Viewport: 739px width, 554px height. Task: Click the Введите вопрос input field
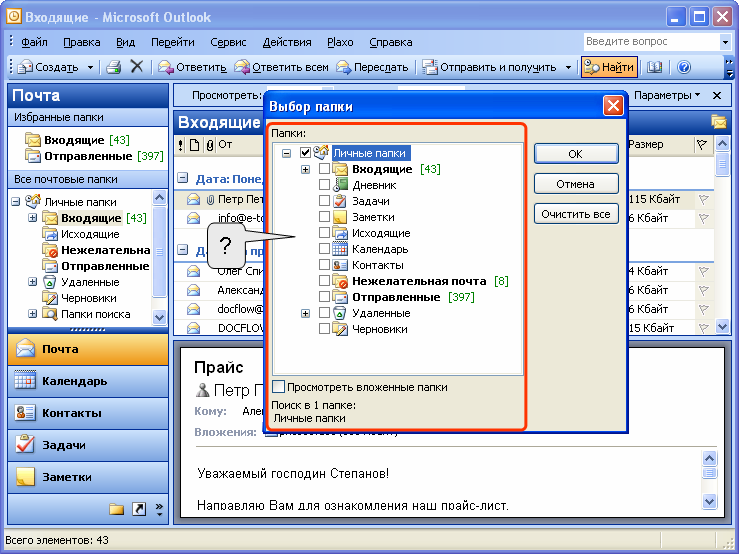click(650, 42)
